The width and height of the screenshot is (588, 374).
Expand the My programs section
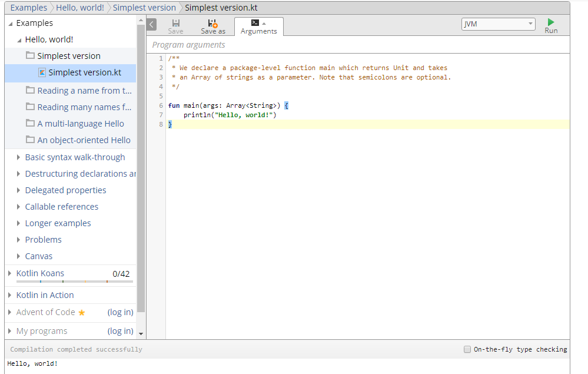pyautogui.click(x=10, y=331)
